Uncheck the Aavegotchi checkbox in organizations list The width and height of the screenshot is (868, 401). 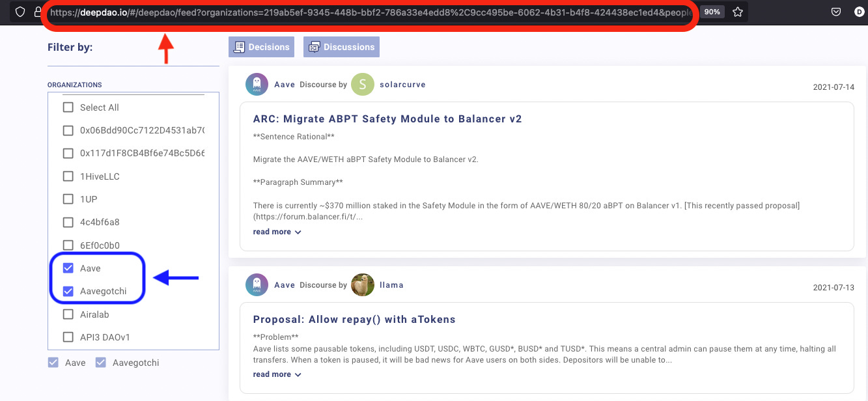coord(68,291)
